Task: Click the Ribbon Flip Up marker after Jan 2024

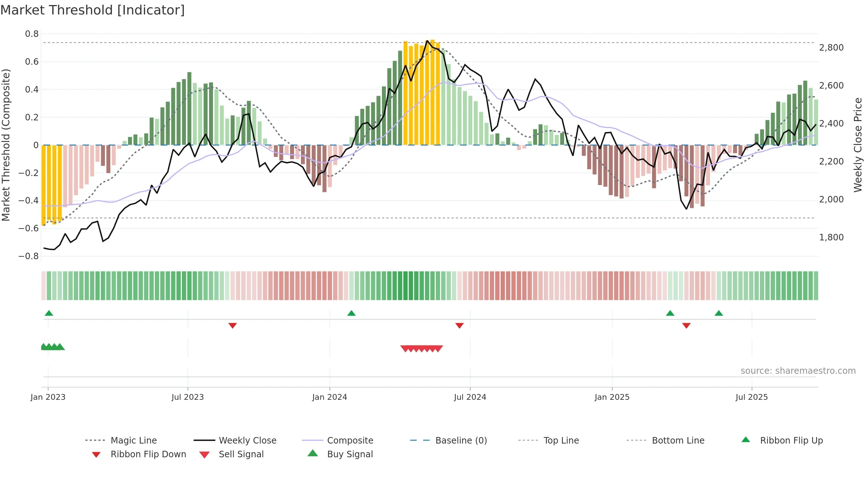Action: click(352, 313)
